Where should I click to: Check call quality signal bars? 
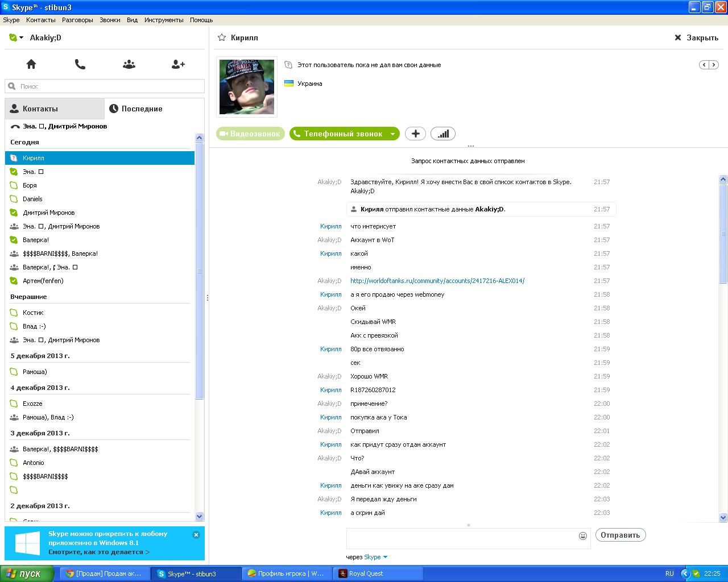tap(443, 134)
